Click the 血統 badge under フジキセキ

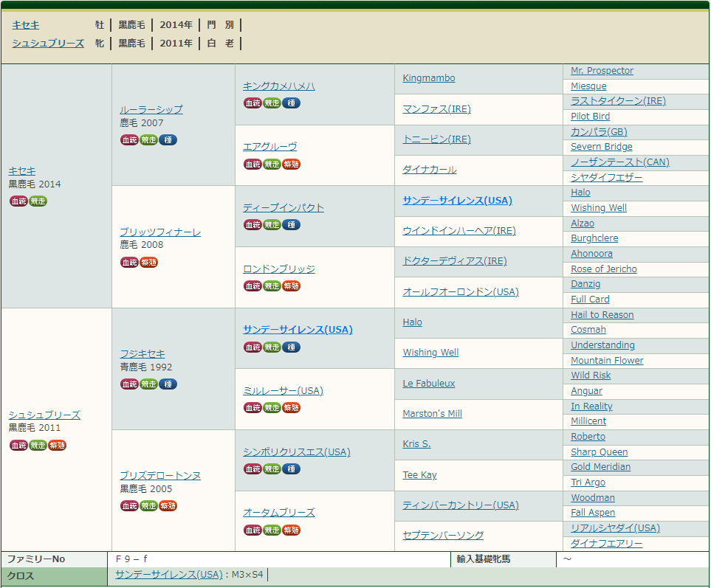click(x=129, y=384)
